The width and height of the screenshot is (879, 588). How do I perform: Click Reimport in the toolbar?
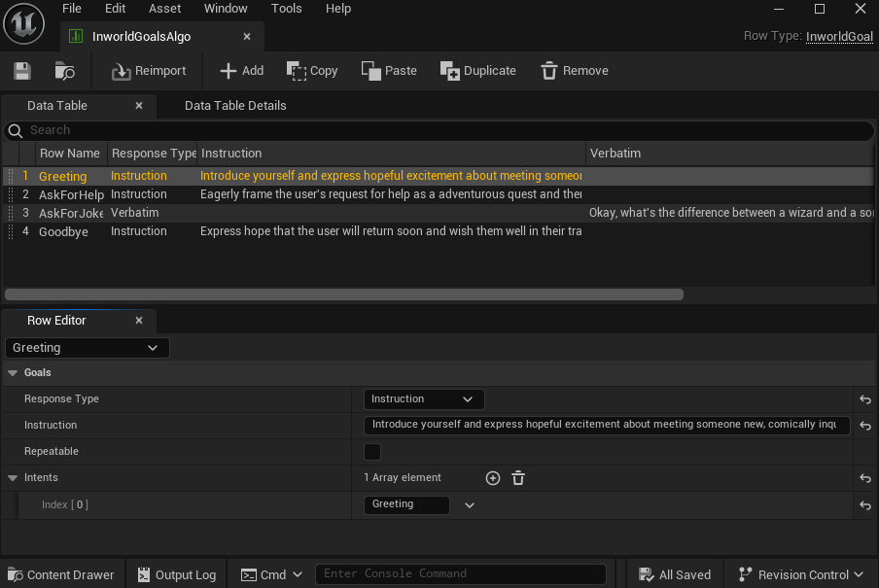[x=148, y=71]
